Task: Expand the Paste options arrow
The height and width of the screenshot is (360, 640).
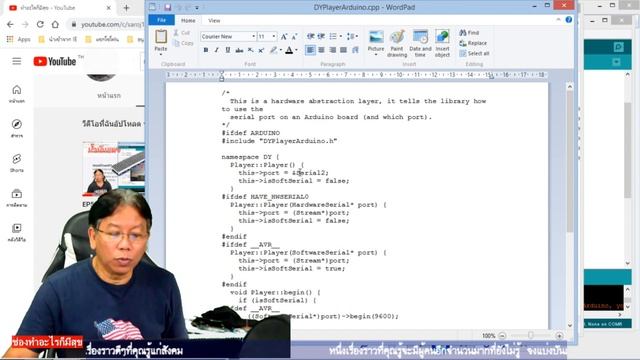Action: 161,54
